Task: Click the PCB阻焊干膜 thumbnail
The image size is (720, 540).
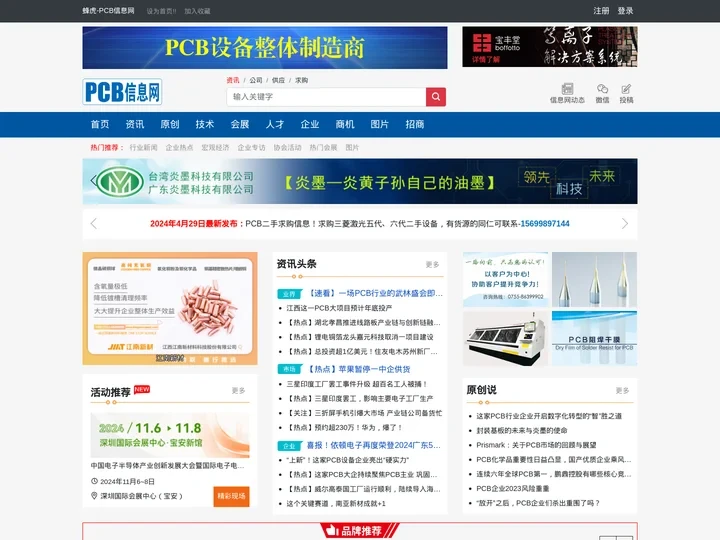Action: pos(594,338)
